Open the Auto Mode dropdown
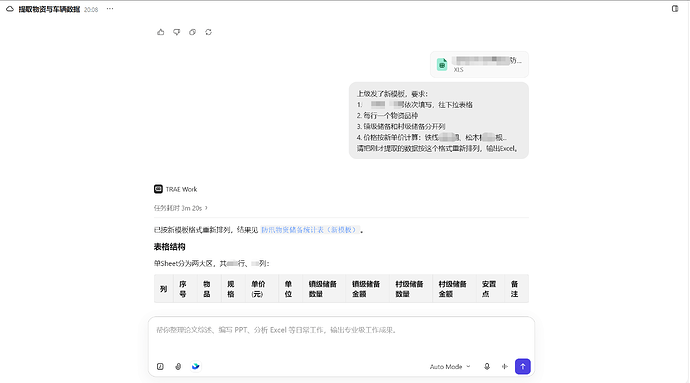Image resolution: width=690 pixels, height=383 pixels. [x=450, y=366]
